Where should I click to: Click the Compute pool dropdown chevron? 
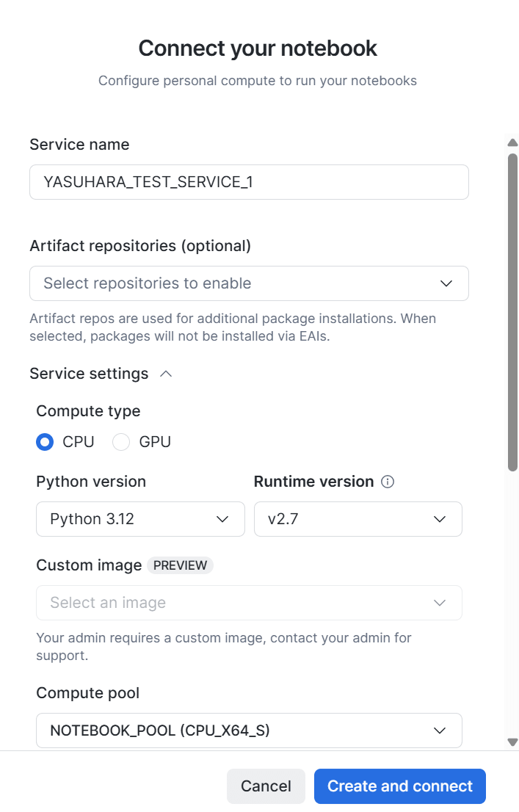point(440,731)
